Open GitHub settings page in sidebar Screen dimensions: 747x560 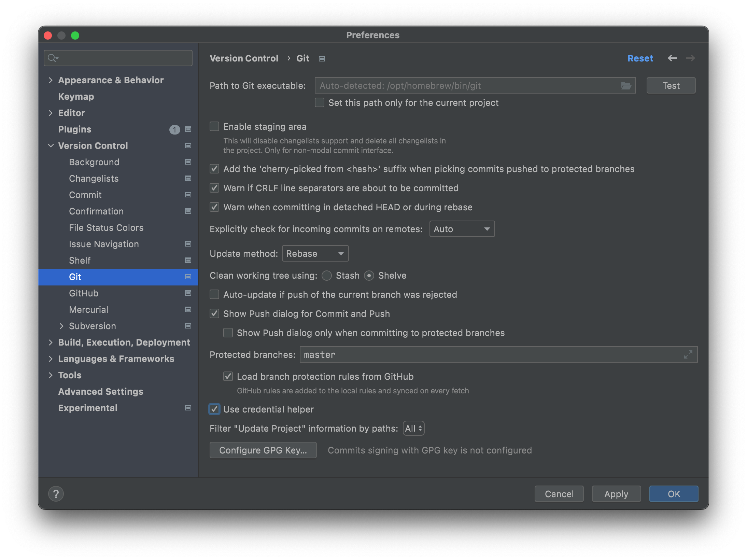click(84, 293)
